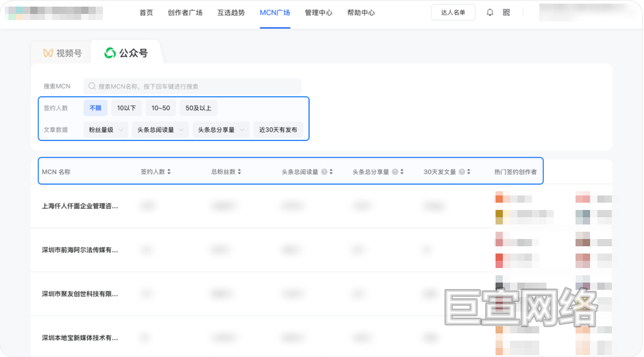Switch to the 视频号 tab
The width and height of the screenshot is (644, 357).
click(x=62, y=53)
